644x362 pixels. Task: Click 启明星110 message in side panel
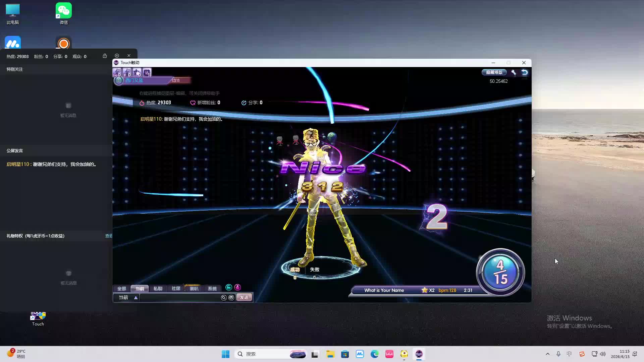52,164
